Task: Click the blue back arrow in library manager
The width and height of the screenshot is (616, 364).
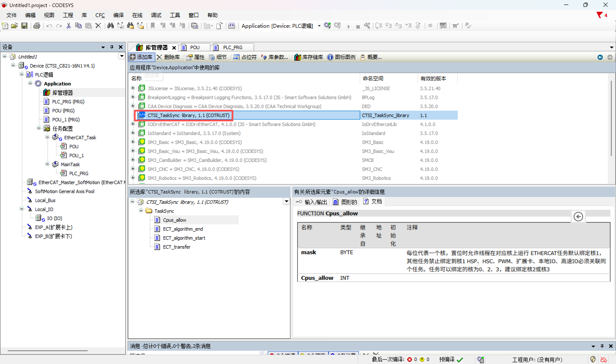Action: [x=600, y=57]
